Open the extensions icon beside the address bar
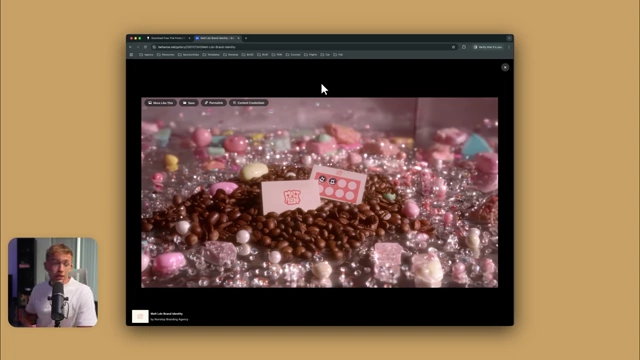The image size is (640, 360). point(464,47)
